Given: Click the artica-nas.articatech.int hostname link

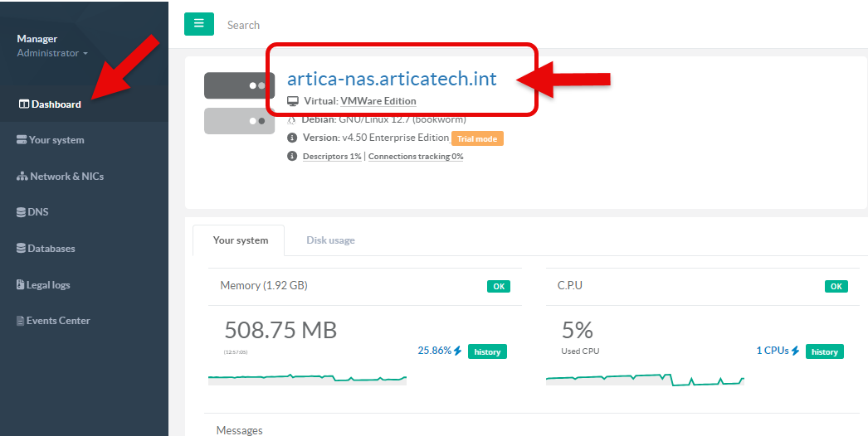Looking at the screenshot, I should 392,80.
